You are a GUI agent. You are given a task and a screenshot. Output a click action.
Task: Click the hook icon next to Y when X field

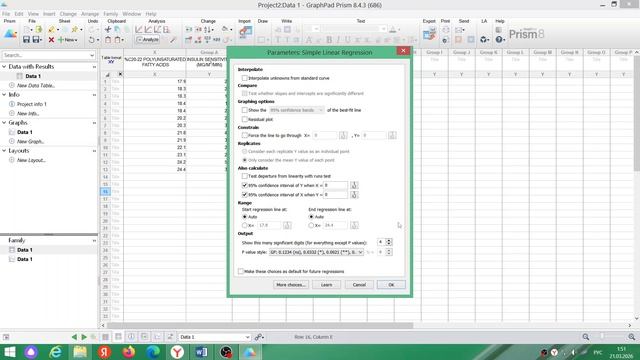click(x=354, y=185)
